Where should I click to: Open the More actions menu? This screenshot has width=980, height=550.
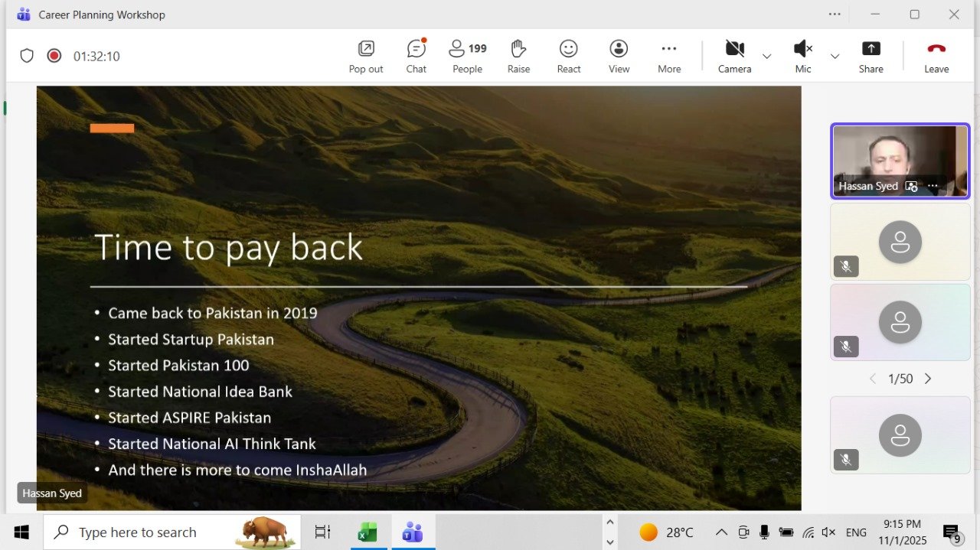[x=669, y=56]
